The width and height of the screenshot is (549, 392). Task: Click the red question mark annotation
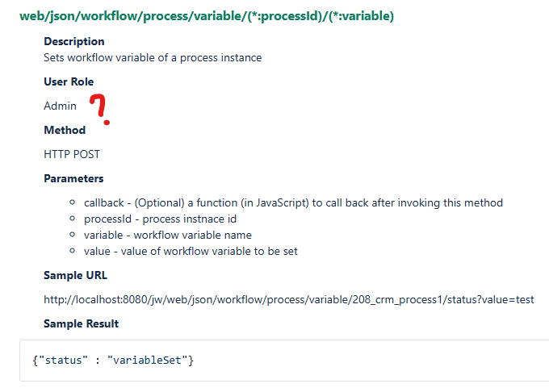[x=100, y=109]
